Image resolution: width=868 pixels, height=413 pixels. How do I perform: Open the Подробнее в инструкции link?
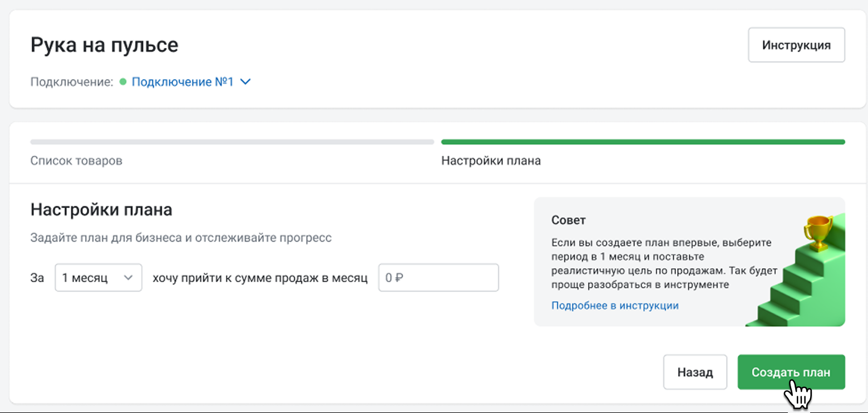point(615,306)
